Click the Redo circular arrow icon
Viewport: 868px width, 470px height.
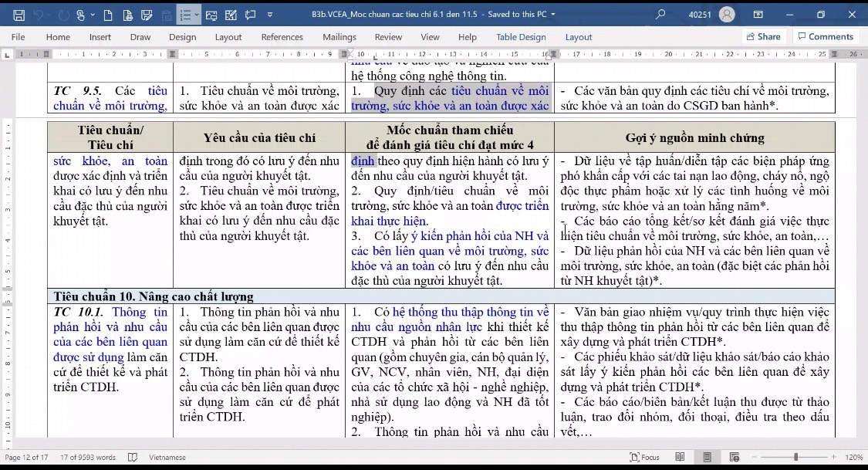[63, 15]
